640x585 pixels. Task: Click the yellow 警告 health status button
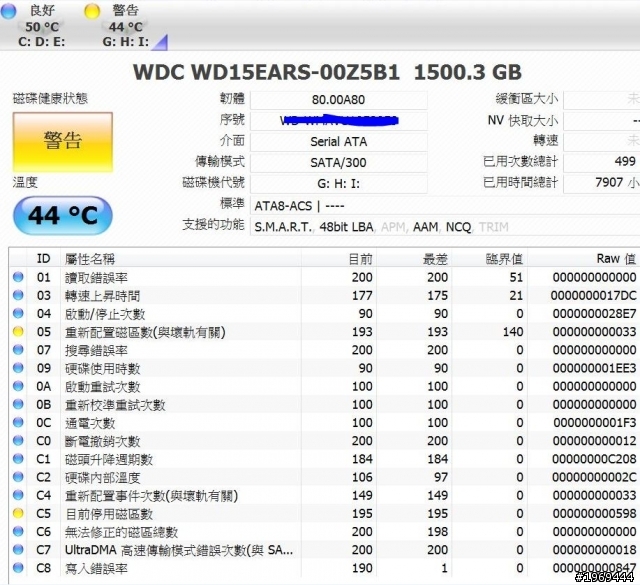(63, 141)
